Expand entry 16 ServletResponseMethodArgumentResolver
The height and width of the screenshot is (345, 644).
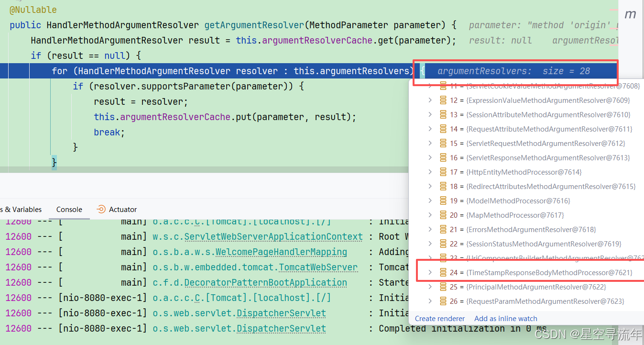coord(430,157)
